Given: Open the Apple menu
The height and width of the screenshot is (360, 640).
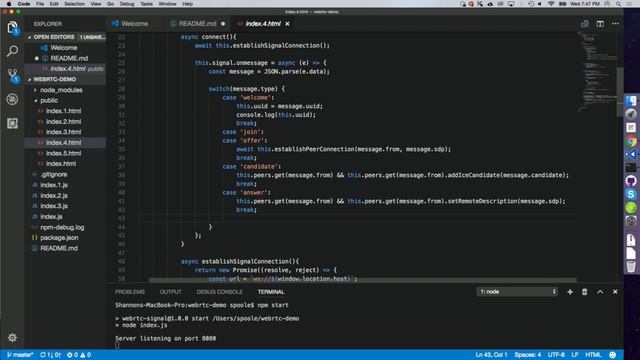Looking at the screenshot, I should coord(9,4).
